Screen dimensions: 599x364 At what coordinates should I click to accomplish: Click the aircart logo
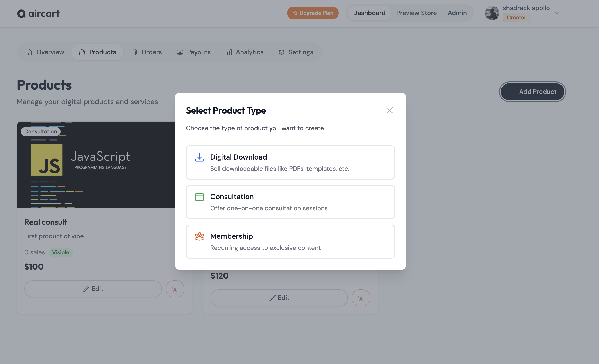click(x=38, y=13)
